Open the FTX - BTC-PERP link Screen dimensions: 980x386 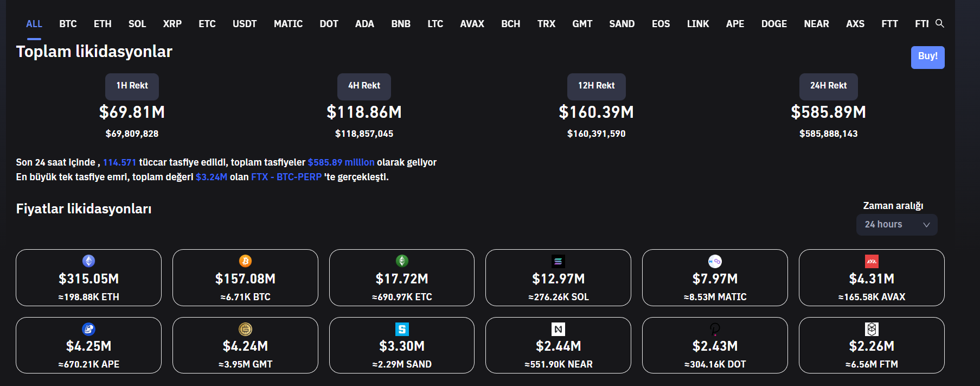point(286,177)
